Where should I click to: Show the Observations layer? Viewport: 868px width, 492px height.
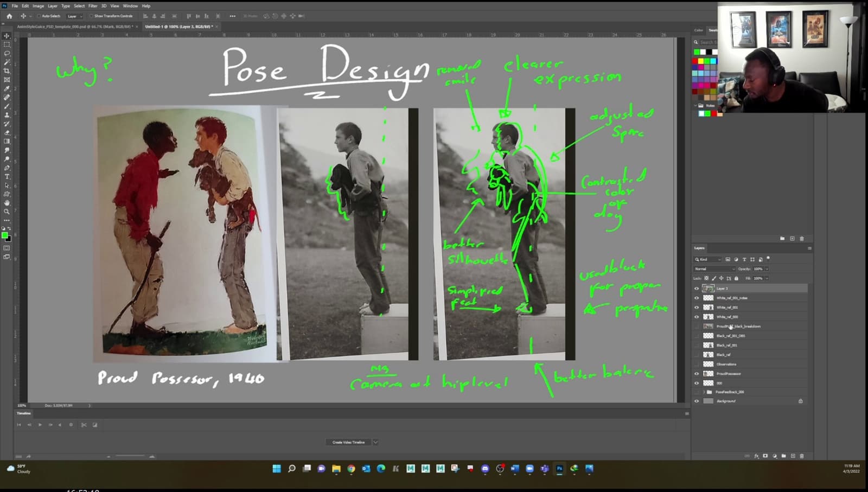tap(697, 364)
